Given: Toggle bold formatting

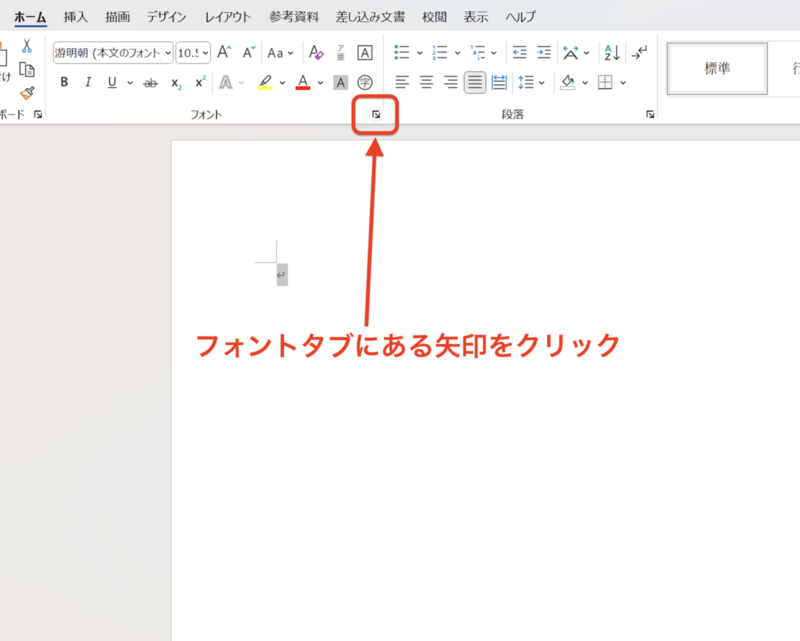Looking at the screenshot, I should point(64,82).
